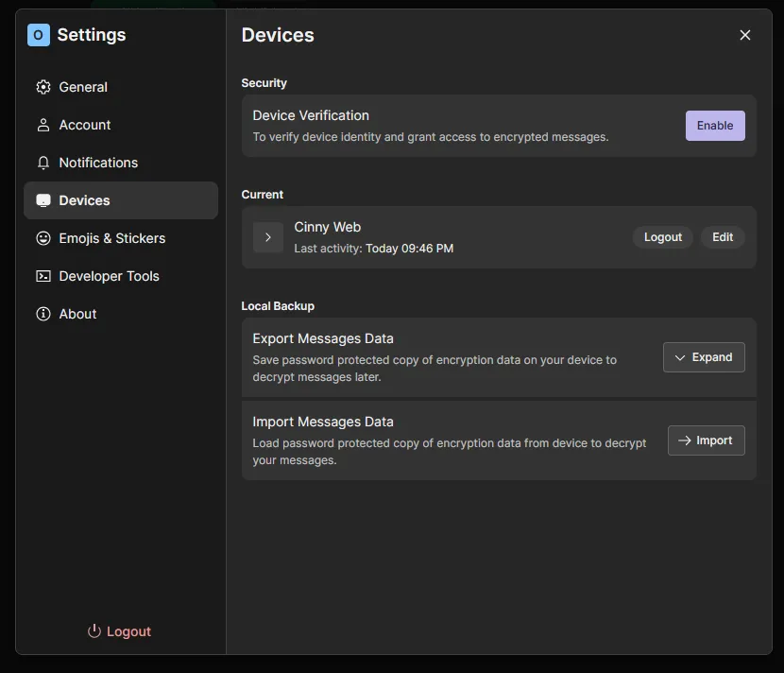Expand the Export Messages Data section
Image resolution: width=784 pixels, height=673 pixels.
704,357
